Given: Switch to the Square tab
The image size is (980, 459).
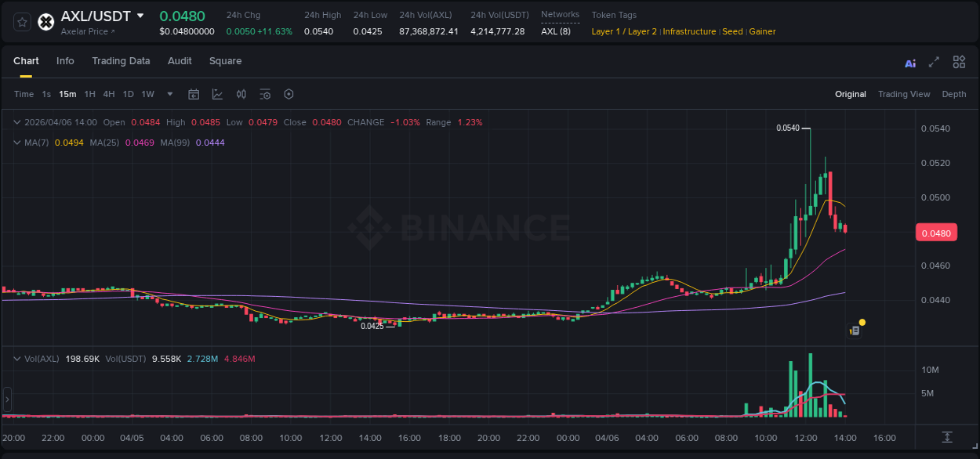Looking at the screenshot, I should (x=225, y=61).
